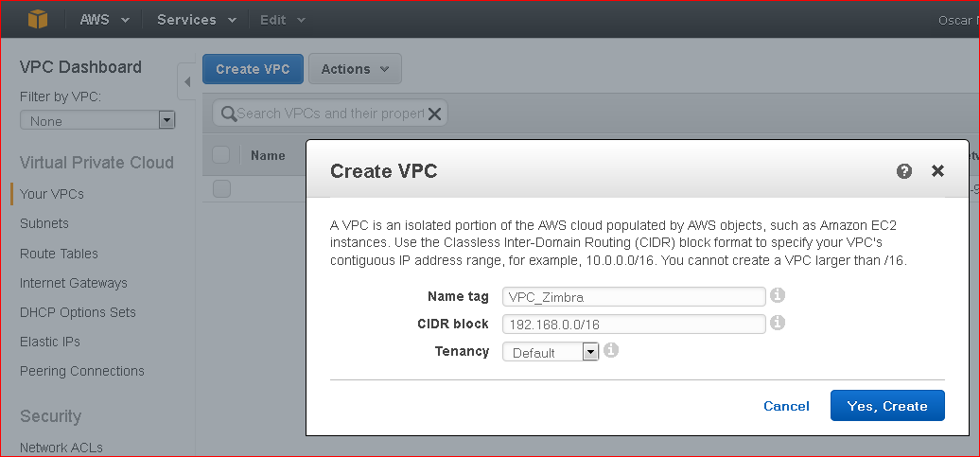Open the Filter by VPC dropdown
This screenshot has height=457, width=980.
pyautogui.click(x=97, y=121)
